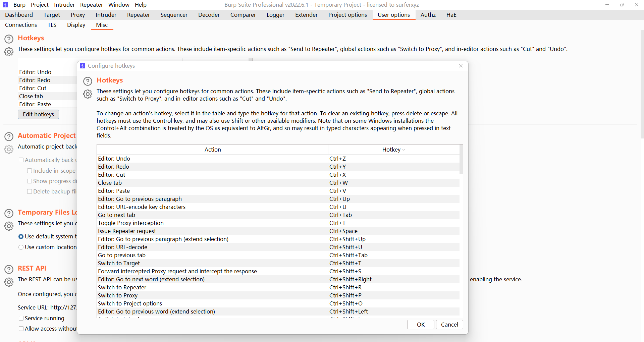Open the Project menu
644x342 pixels.
click(40, 5)
